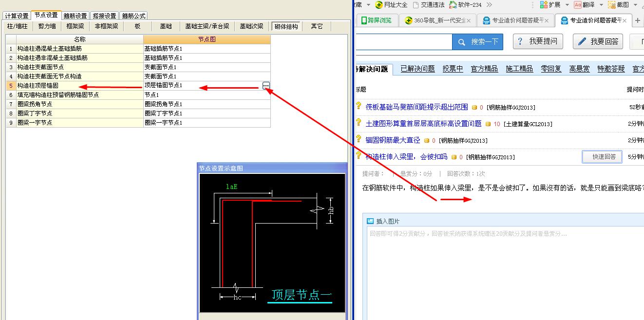Screen dimensions: 644x320
Task: Open the 官方精品 tab
Action: pyautogui.click(x=484, y=69)
